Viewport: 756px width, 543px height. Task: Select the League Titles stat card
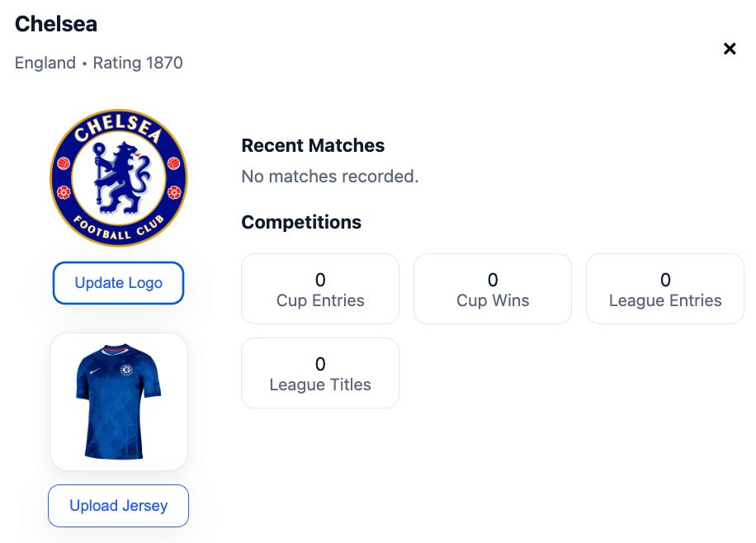click(320, 373)
